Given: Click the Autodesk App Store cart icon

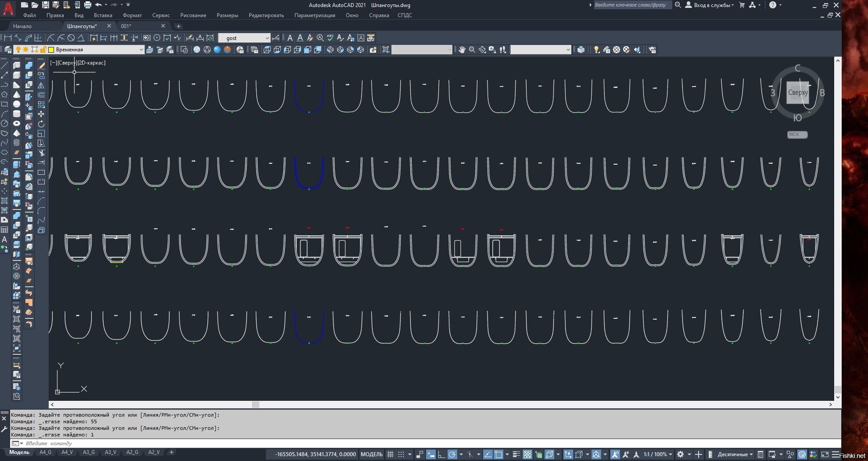Looking at the screenshot, I should (x=742, y=5).
